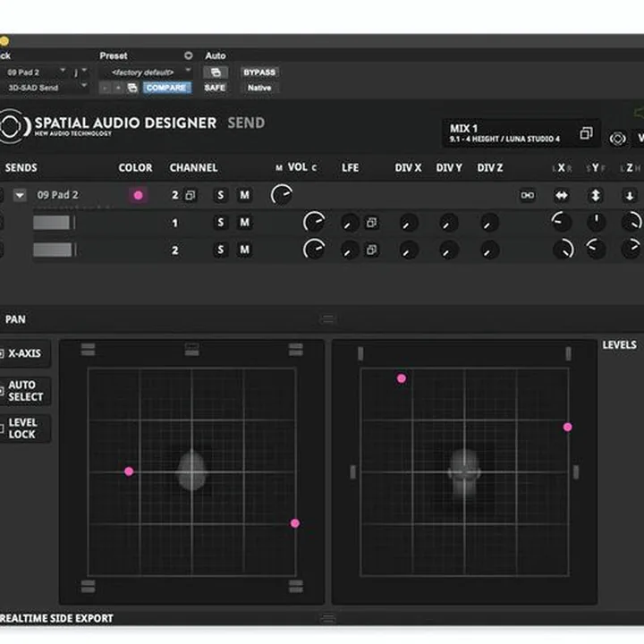Image resolution: width=644 pixels, height=644 pixels.
Task: Click bottom-left speaker handle of left pan grid
Action: click(88, 587)
